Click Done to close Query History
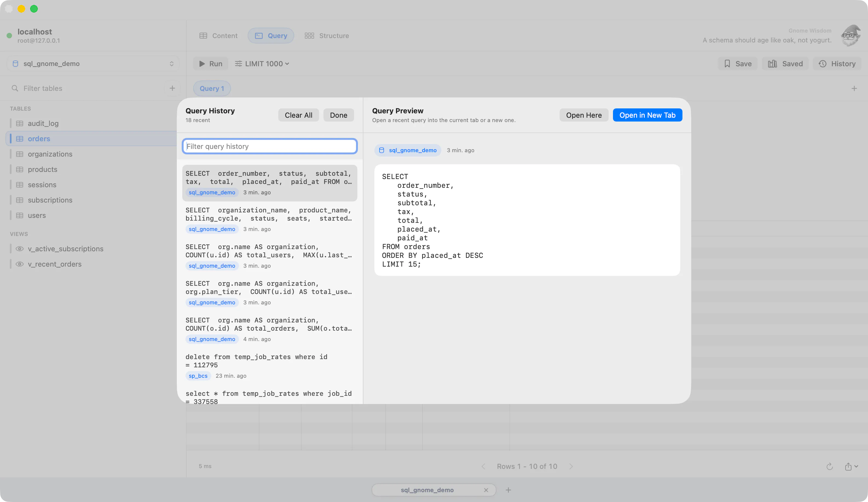This screenshot has width=868, height=502. 338,115
